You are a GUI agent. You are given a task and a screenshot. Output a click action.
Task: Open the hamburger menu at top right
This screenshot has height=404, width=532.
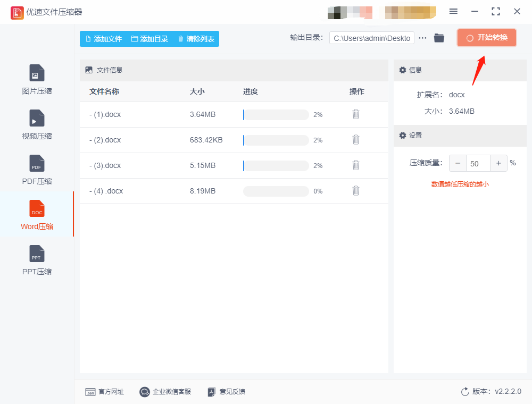click(x=453, y=11)
